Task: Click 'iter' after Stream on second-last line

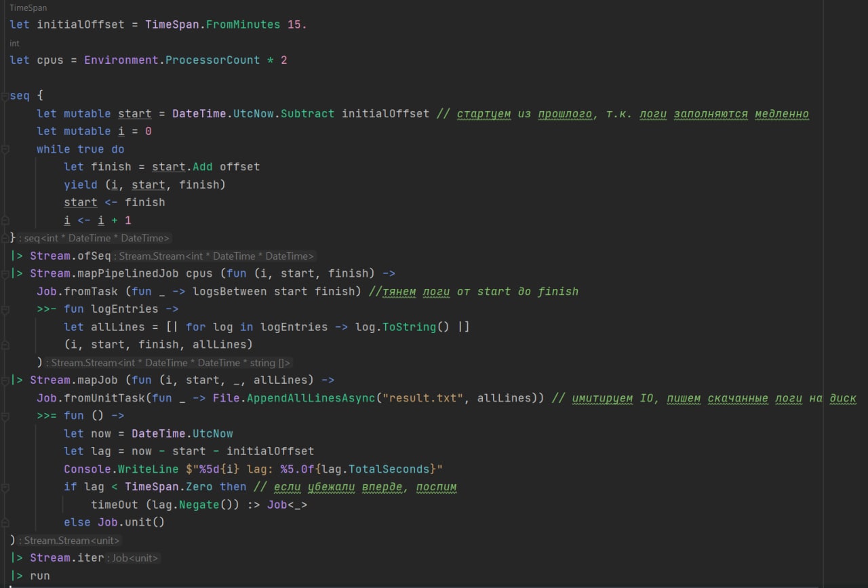Action: 91,557
